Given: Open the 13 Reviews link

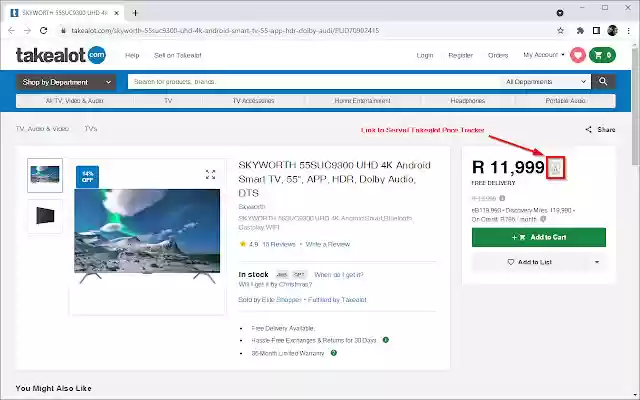Looking at the screenshot, I should (x=279, y=244).
